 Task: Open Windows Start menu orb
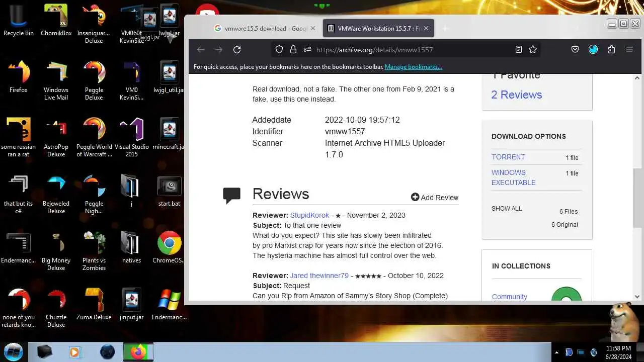(14, 351)
